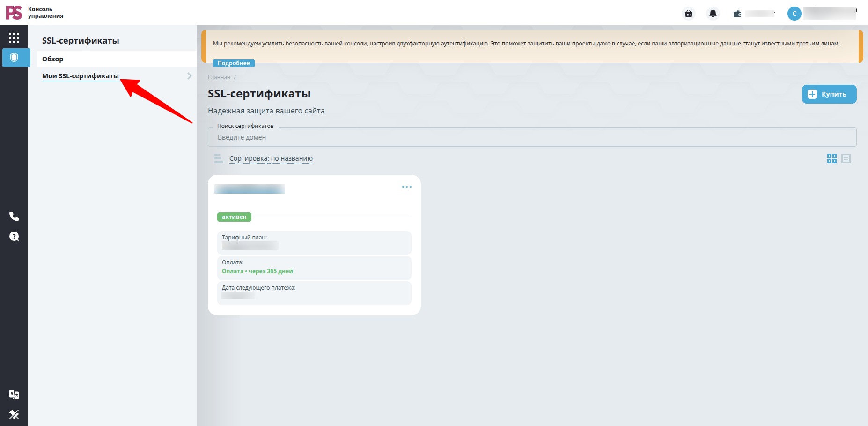The image size is (868, 426).
Task: Open the all services grid menu
Action: pyautogui.click(x=14, y=38)
